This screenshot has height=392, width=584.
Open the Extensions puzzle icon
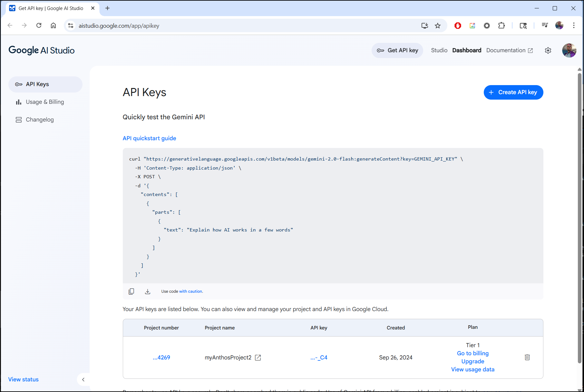[x=501, y=25]
